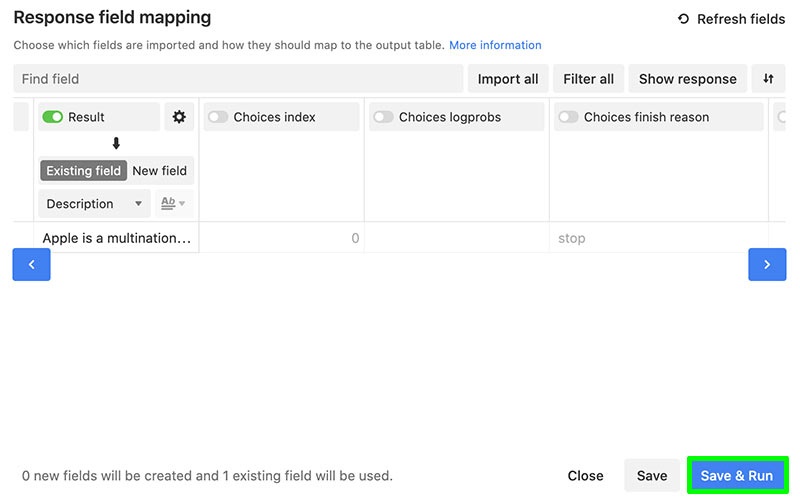This screenshot has height=498, width=800.
Task: Select the Apple is a multination cell
Action: pos(116,238)
